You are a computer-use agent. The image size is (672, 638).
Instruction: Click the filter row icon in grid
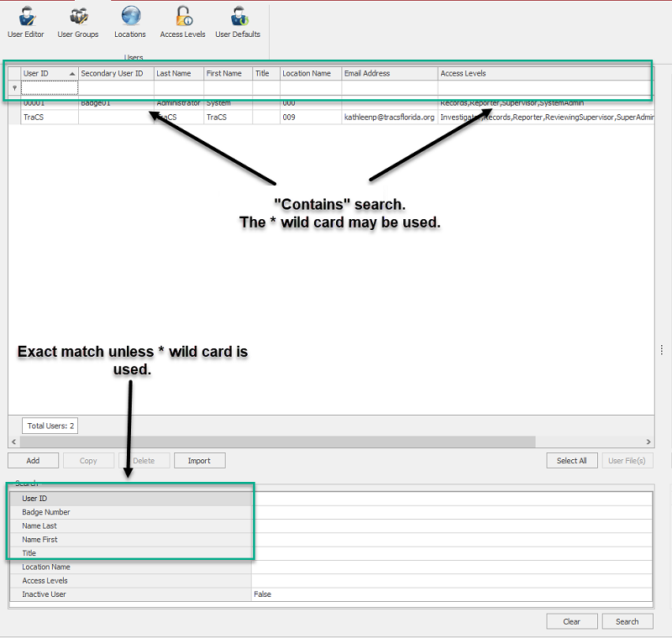tap(14, 88)
